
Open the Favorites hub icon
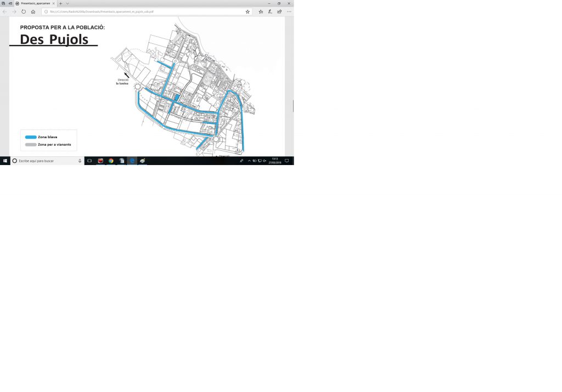click(261, 12)
